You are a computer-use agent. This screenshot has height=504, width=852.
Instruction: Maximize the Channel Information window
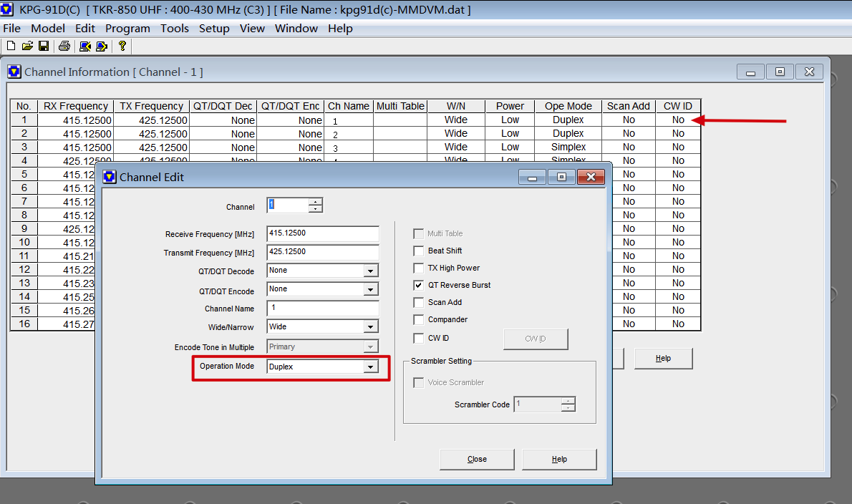tap(780, 72)
